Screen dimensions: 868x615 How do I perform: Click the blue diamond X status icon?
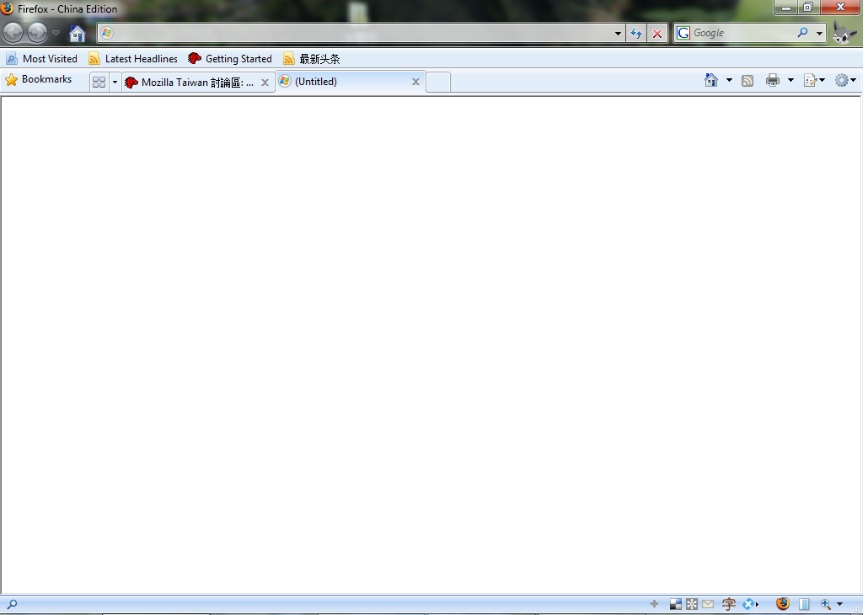point(749,604)
